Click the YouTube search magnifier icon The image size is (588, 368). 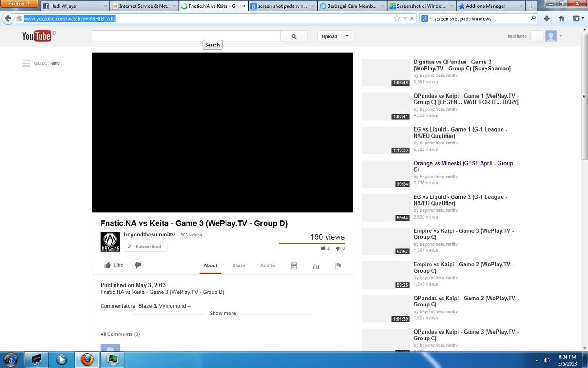pyautogui.click(x=294, y=36)
